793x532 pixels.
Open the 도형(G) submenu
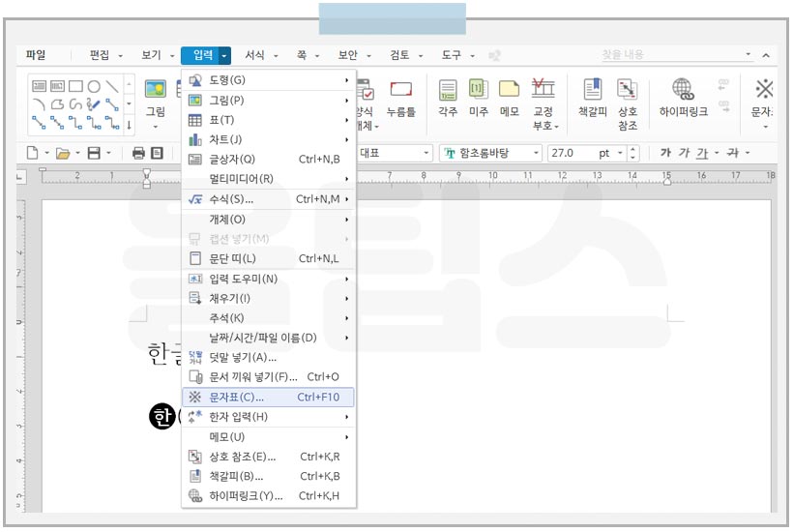(268, 80)
